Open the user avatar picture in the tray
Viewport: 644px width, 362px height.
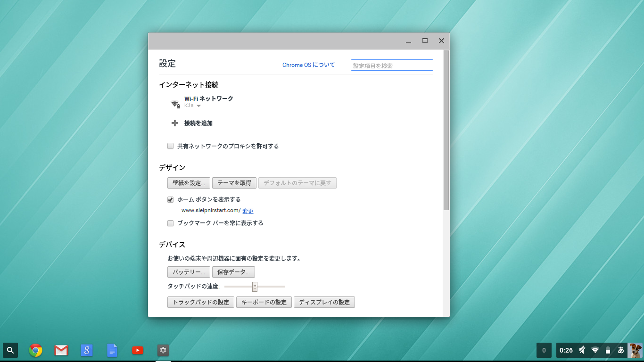click(635, 350)
